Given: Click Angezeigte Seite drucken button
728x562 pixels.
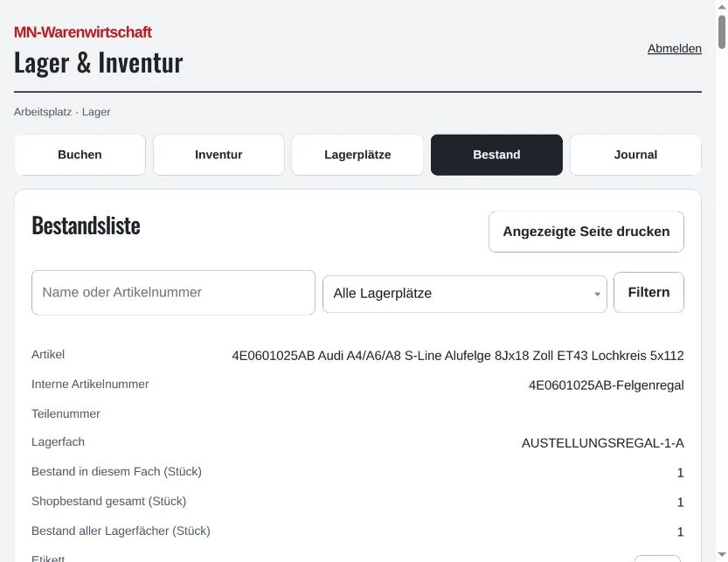Looking at the screenshot, I should tap(586, 232).
